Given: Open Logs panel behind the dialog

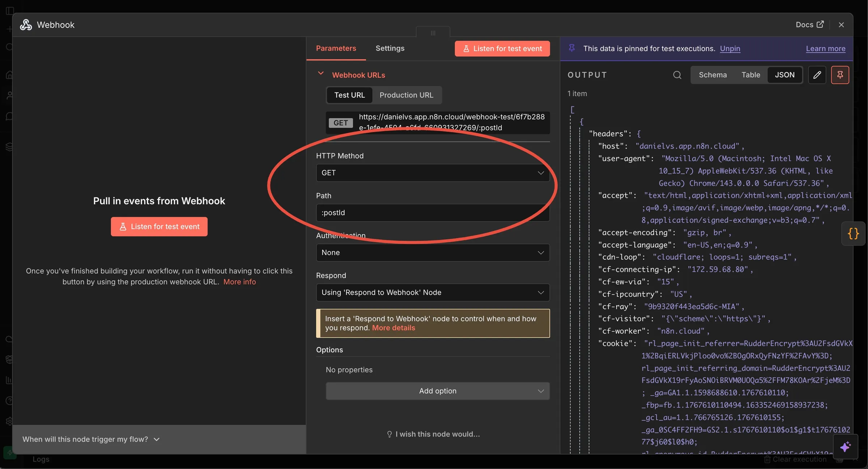Looking at the screenshot, I should tap(41, 459).
